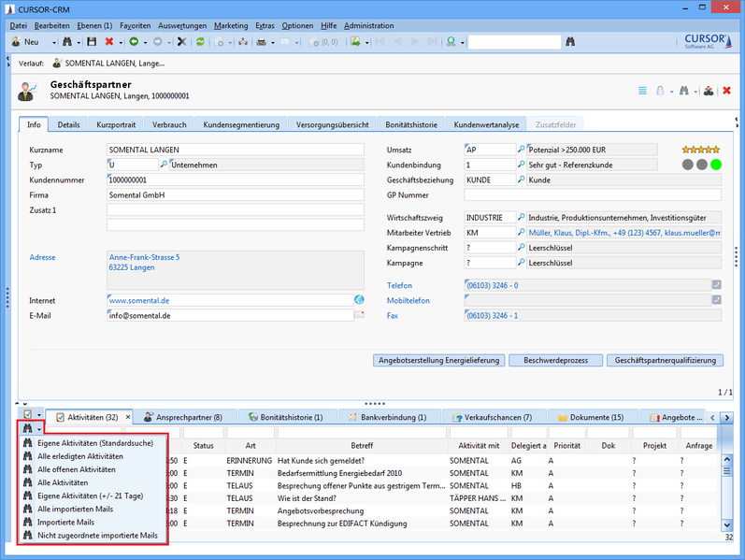Click the red close X in Geschäftspartner header

point(726,91)
